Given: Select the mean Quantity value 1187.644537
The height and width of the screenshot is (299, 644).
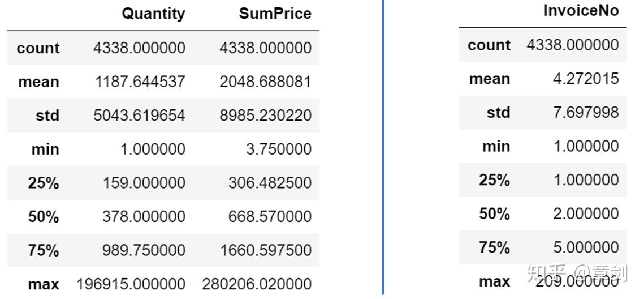Looking at the screenshot, I should [x=139, y=82].
